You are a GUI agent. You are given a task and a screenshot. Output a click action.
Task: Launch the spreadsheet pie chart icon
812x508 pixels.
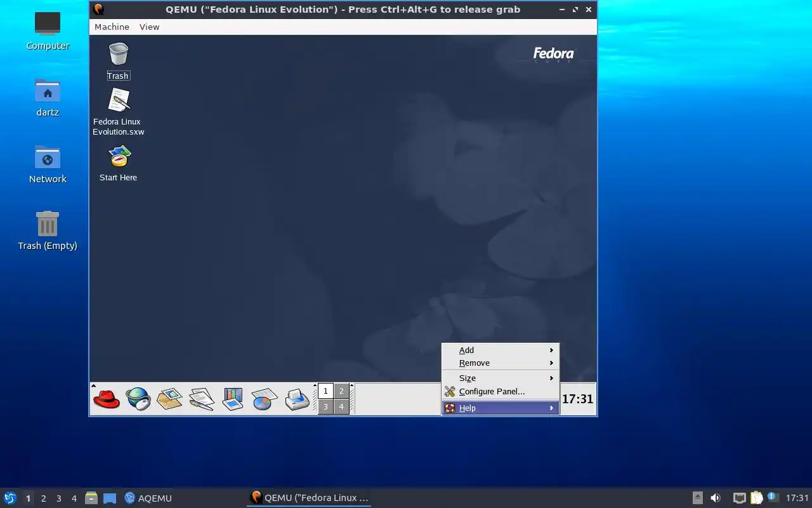click(265, 399)
